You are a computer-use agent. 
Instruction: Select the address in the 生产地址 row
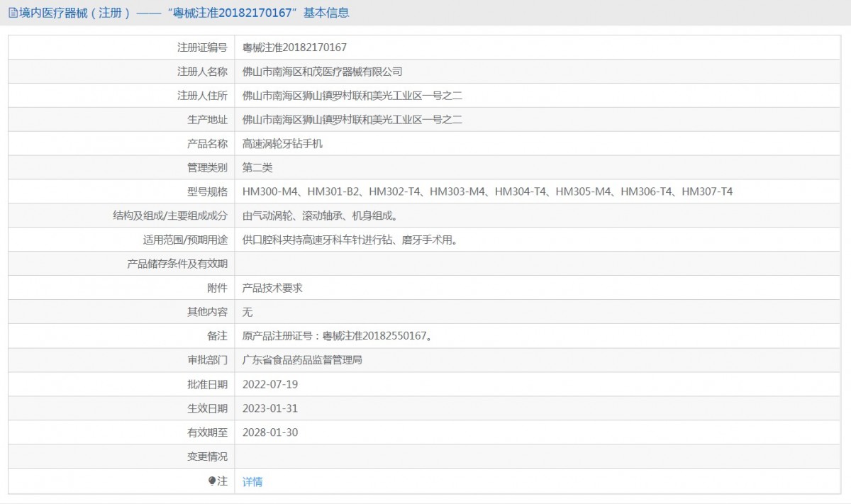[x=352, y=120]
